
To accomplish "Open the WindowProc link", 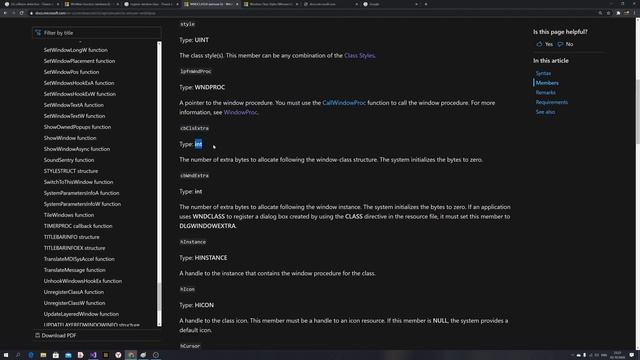I will click(240, 112).
